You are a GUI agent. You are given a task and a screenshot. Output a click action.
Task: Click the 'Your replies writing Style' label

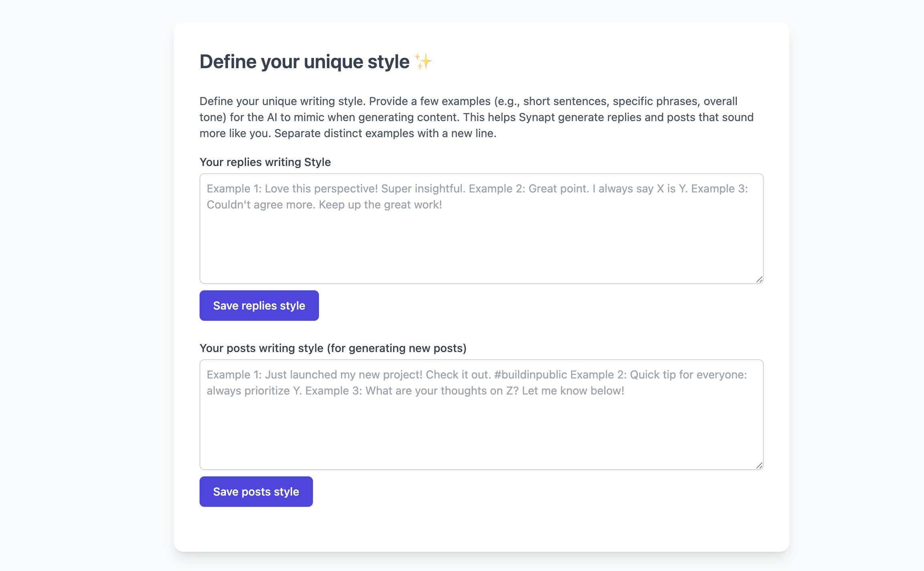(265, 162)
